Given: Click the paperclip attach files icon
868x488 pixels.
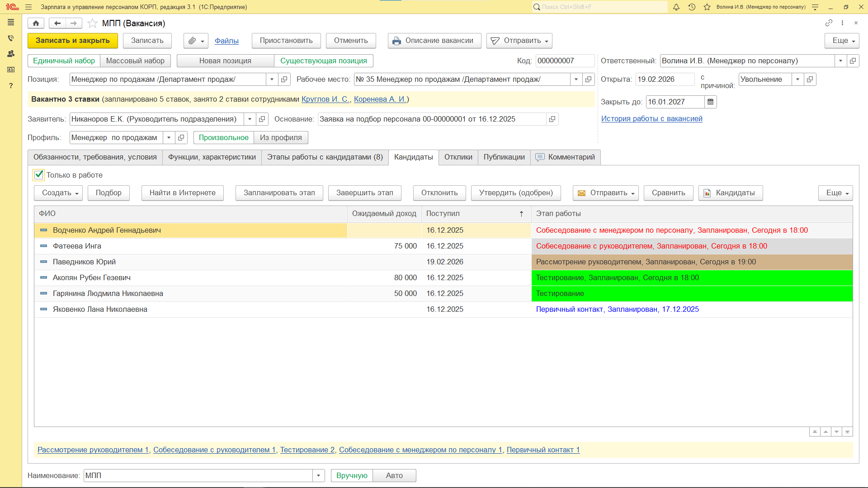Looking at the screenshot, I should tap(192, 41).
